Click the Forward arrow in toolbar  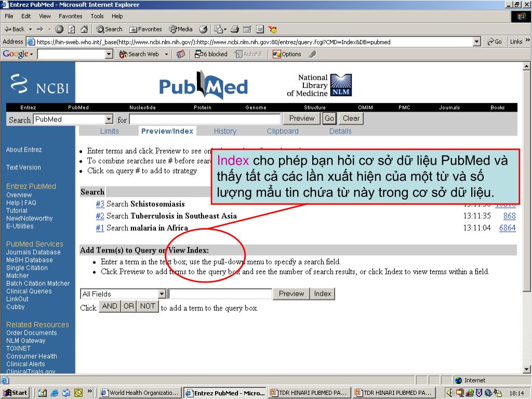point(40,29)
